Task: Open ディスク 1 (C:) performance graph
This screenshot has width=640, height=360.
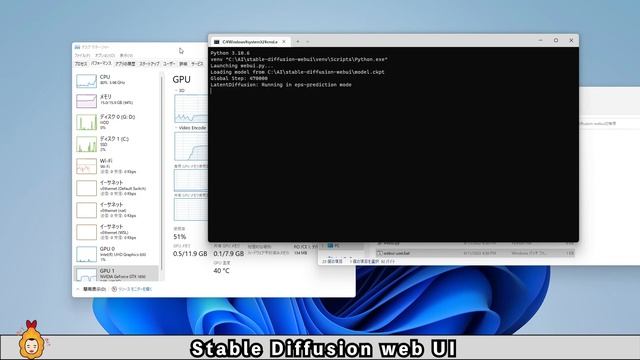Action: [x=116, y=144]
